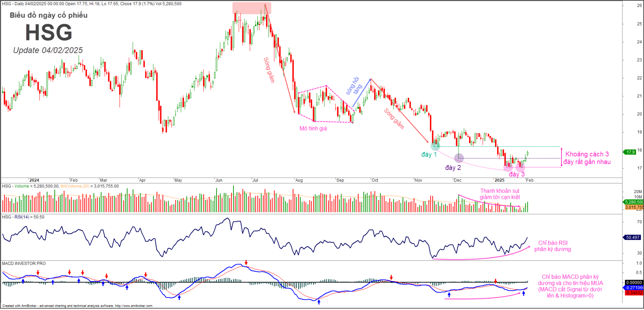Open the amibroker.com link in footer
This screenshot has width=644, height=310.
(x=134, y=306)
